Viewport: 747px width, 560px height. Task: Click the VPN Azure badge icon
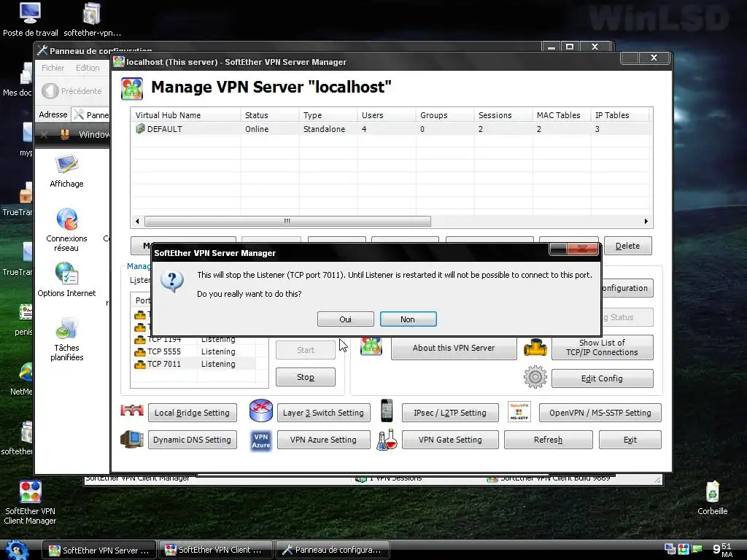click(261, 440)
